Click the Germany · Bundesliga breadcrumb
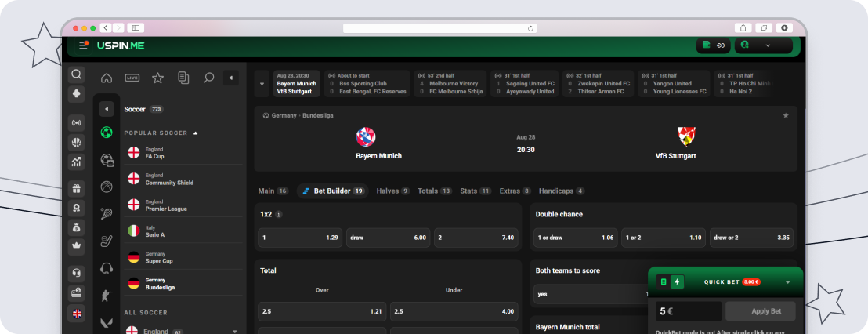 (x=302, y=116)
